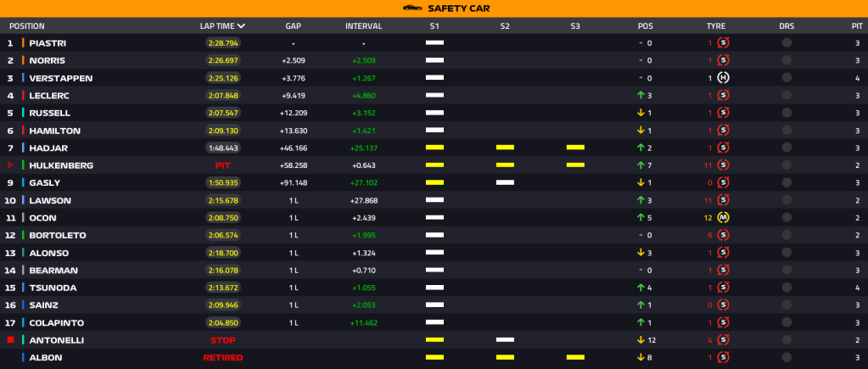Click Gasly's DRS indicator dot
868x369 pixels.
(x=787, y=182)
